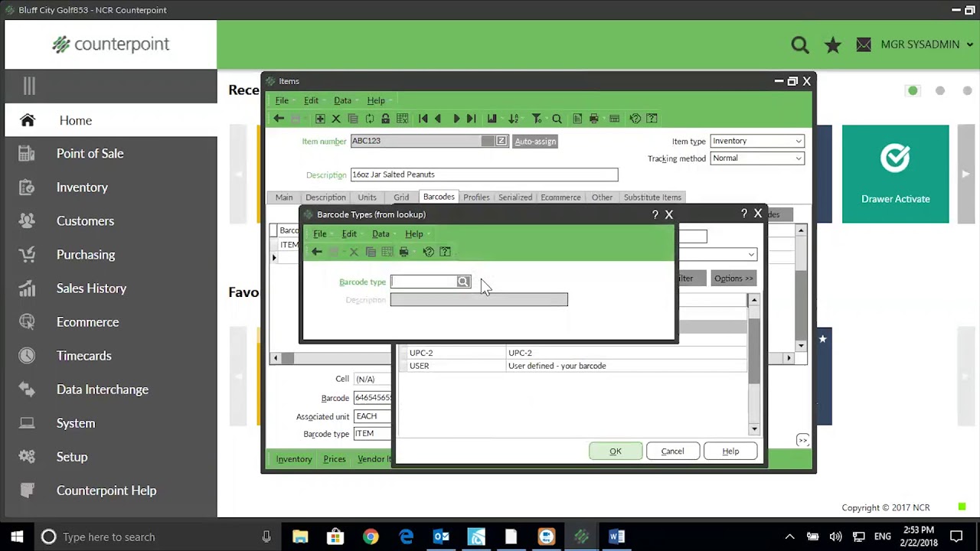Open Microsoft Word from the taskbar
This screenshot has width=980, height=551.
pyautogui.click(x=617, y=537)
